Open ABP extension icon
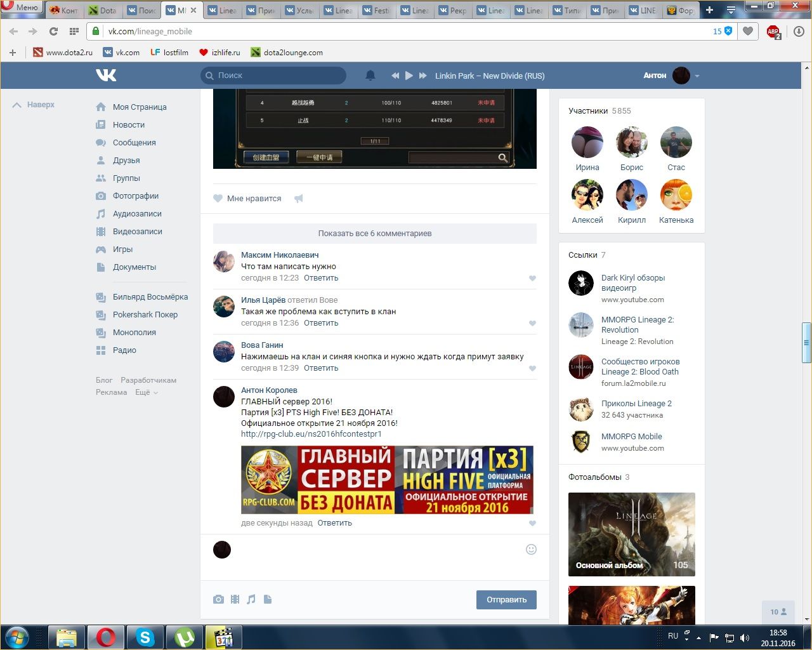Screen dimensions: 812x650 [773, 32]
